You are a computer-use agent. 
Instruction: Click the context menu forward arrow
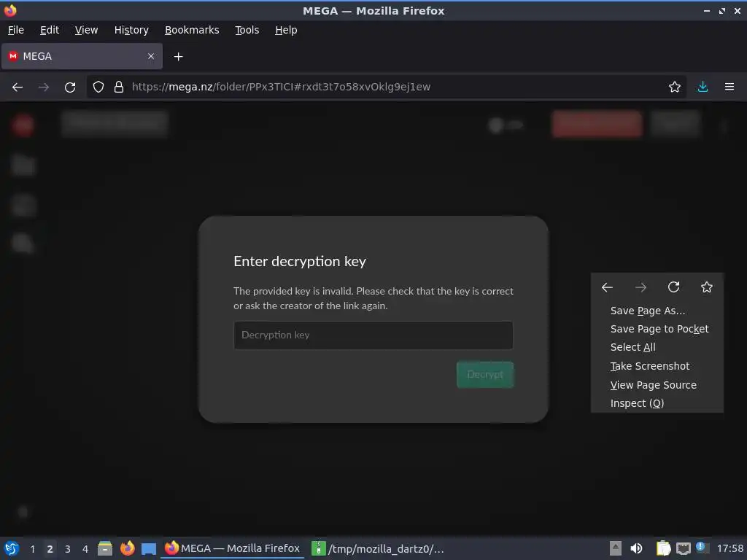(x=640, y=287)
